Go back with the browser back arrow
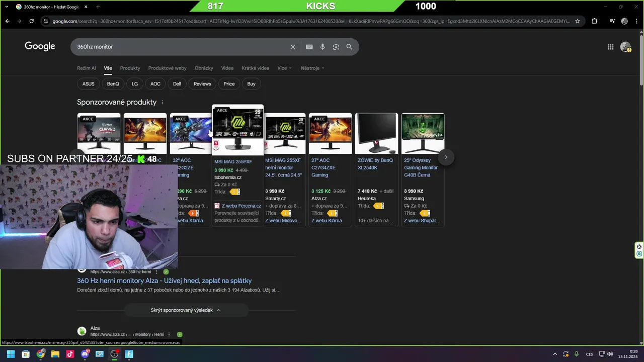 pyautogui.click(x=7, y=21)
